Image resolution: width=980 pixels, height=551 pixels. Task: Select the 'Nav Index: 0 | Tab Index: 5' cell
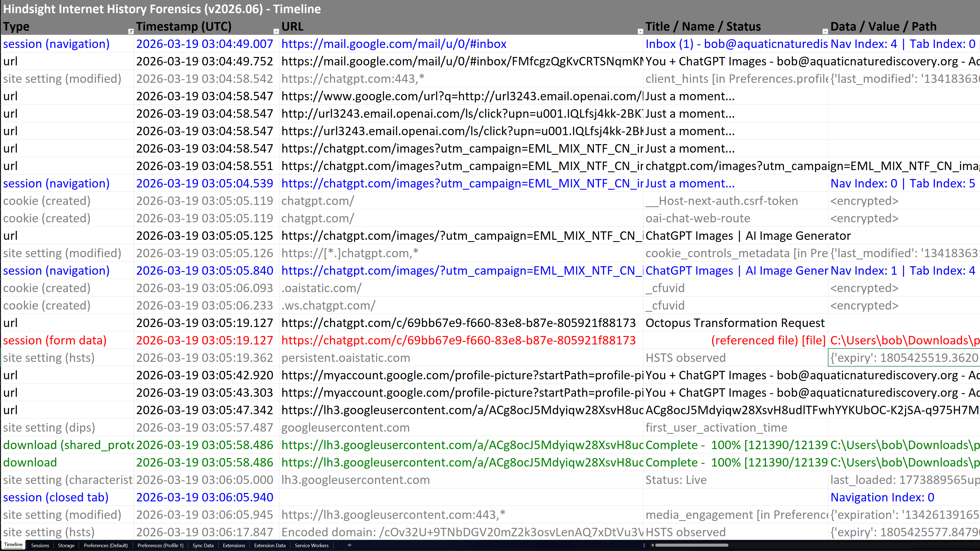click(904, 183)
